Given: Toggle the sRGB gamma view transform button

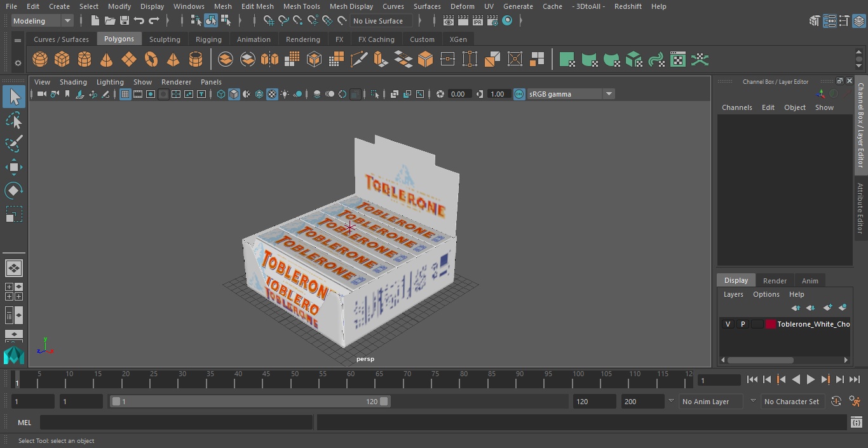Looking at the screenshot, I should tap(519, 94).
